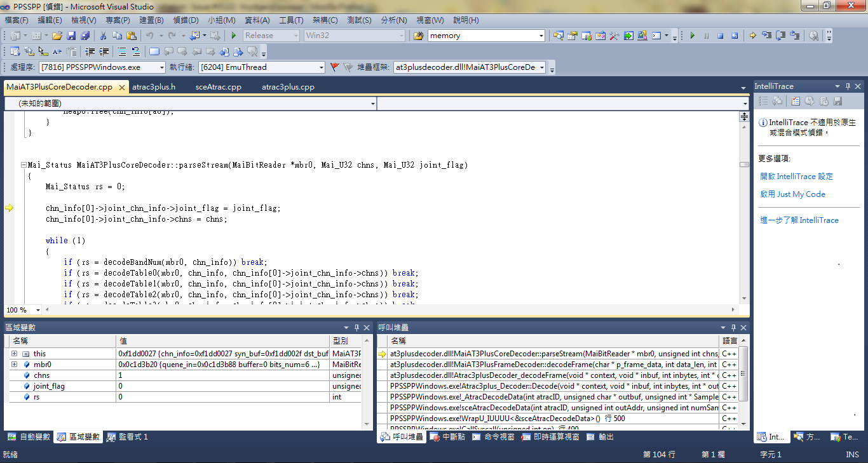The height and width of the screenshot is (463, 868).
Task: Click the Step Over icon
Action: [781, 36]
